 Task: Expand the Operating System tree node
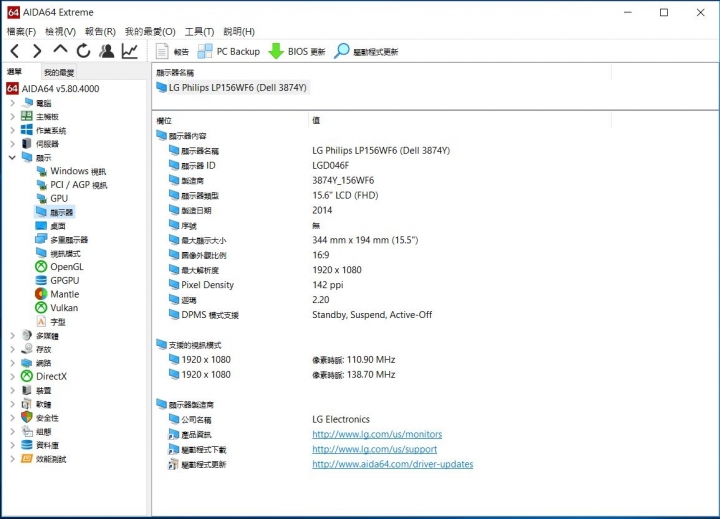click(x=12, y=130)
